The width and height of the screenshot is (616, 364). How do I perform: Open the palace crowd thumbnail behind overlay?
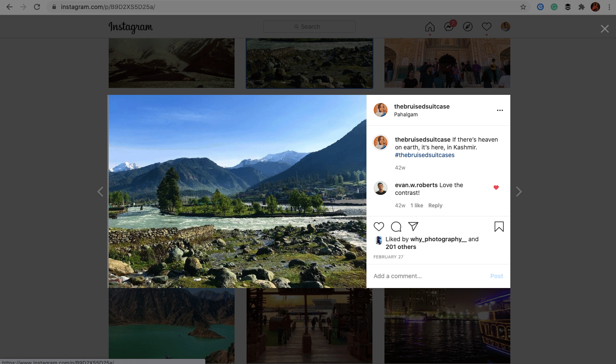click(447, 63)
